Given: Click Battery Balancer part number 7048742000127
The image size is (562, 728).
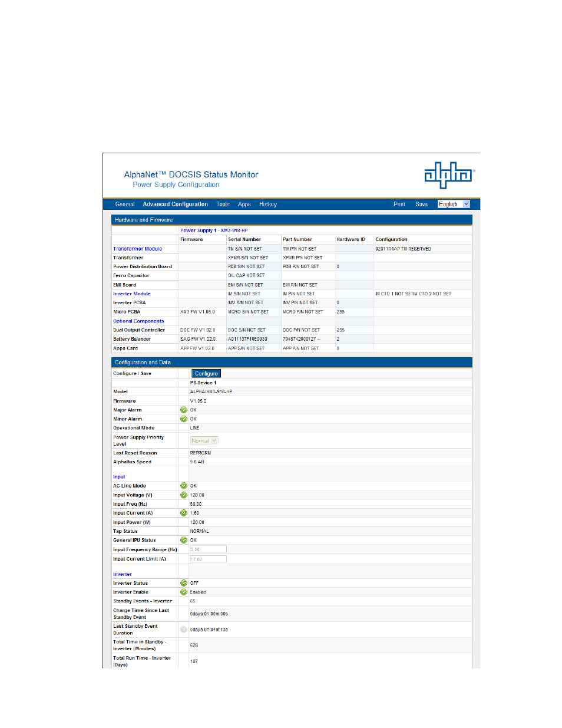Looking at the screenshot, I should coord(302,339).
